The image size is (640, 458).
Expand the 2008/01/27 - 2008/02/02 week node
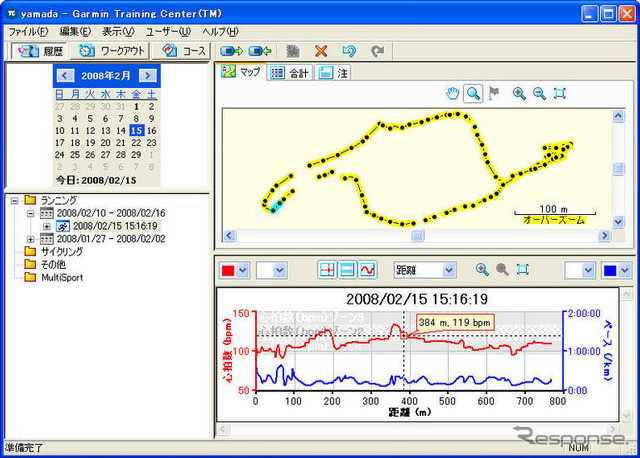pos(31,239)
